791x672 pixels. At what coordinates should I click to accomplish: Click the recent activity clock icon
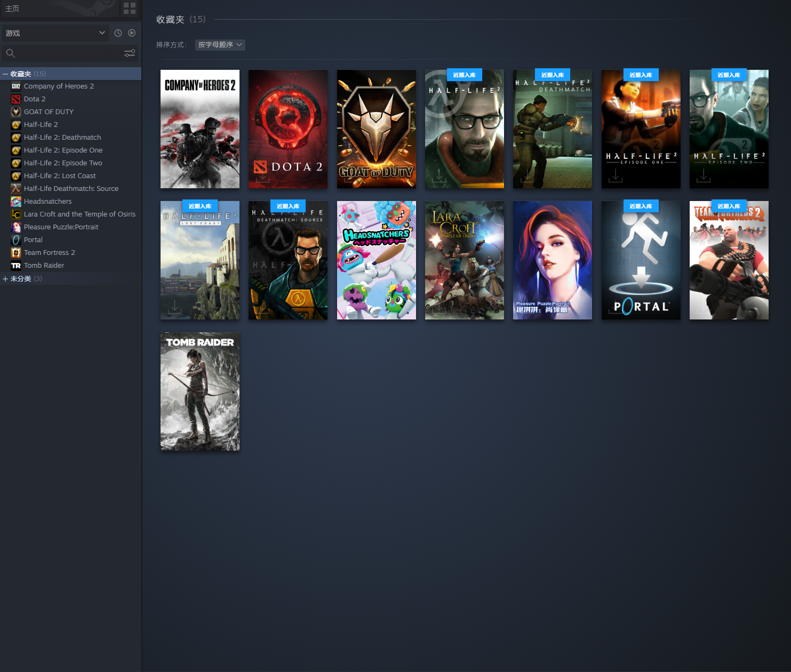pos(118,33)
